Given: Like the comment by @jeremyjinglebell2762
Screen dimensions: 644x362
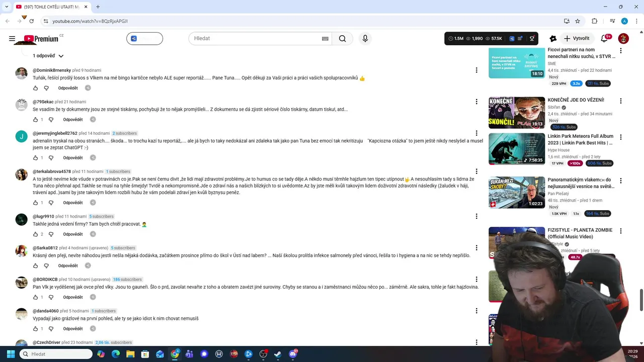Looking at the screenshot, I should [35, 158].
